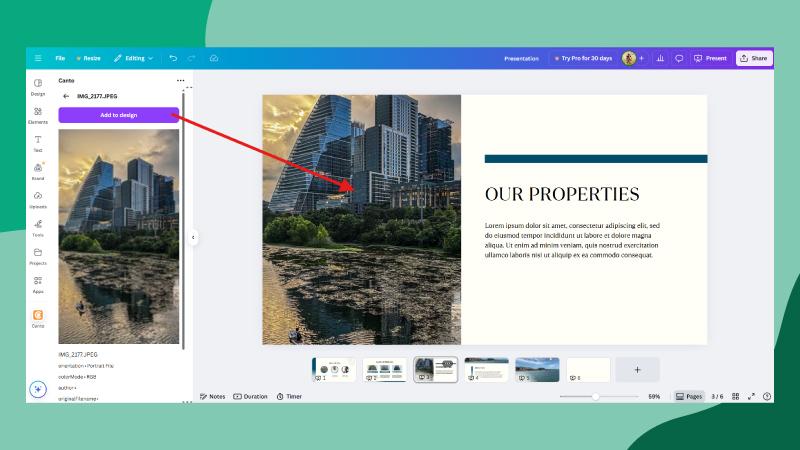Open the comments speech bubble

679,58
